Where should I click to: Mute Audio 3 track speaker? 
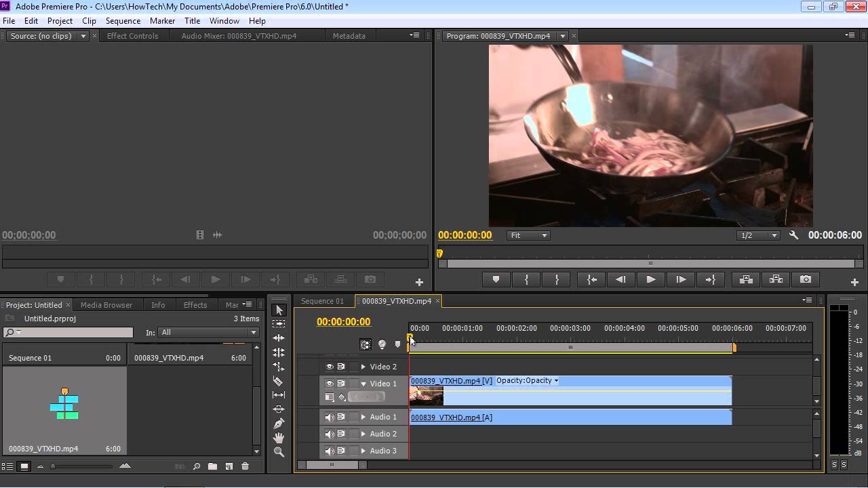tap(330, 451)
